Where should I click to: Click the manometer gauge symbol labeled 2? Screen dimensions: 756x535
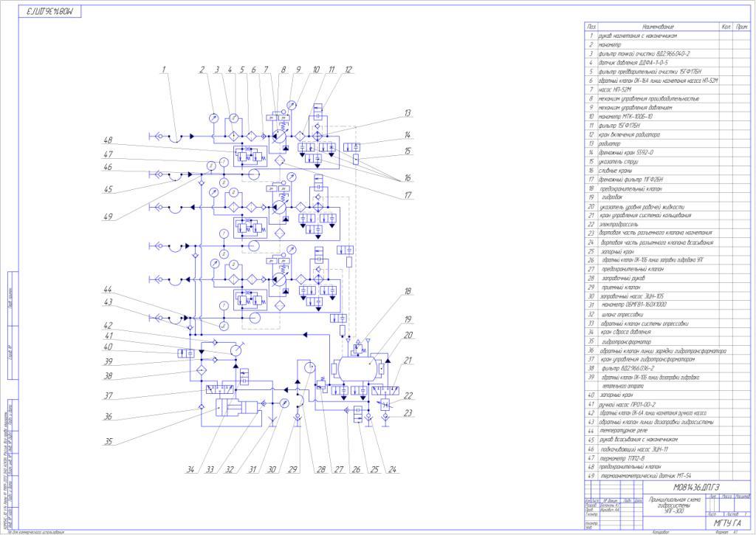(x=213, y=117)
